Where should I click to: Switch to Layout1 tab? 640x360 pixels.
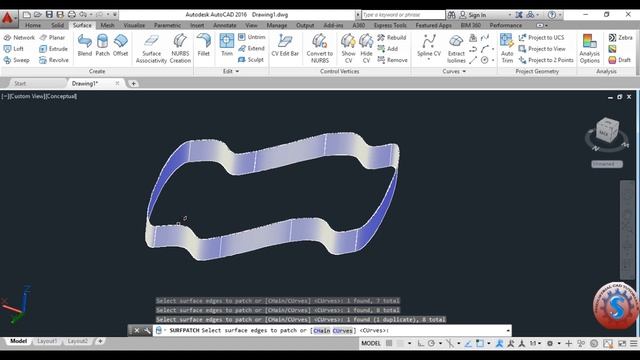point(47,341)
